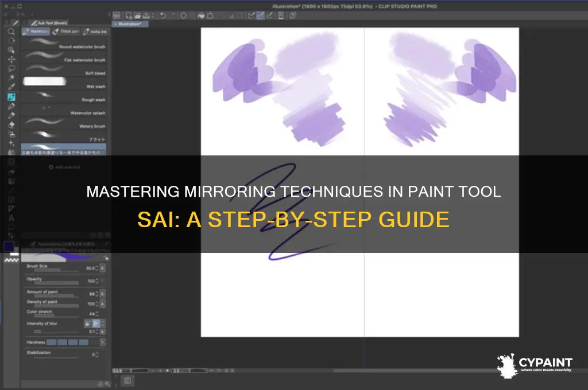Toggle Snap to Grid in toolbar
588x390 pixels.
(269, 15)
